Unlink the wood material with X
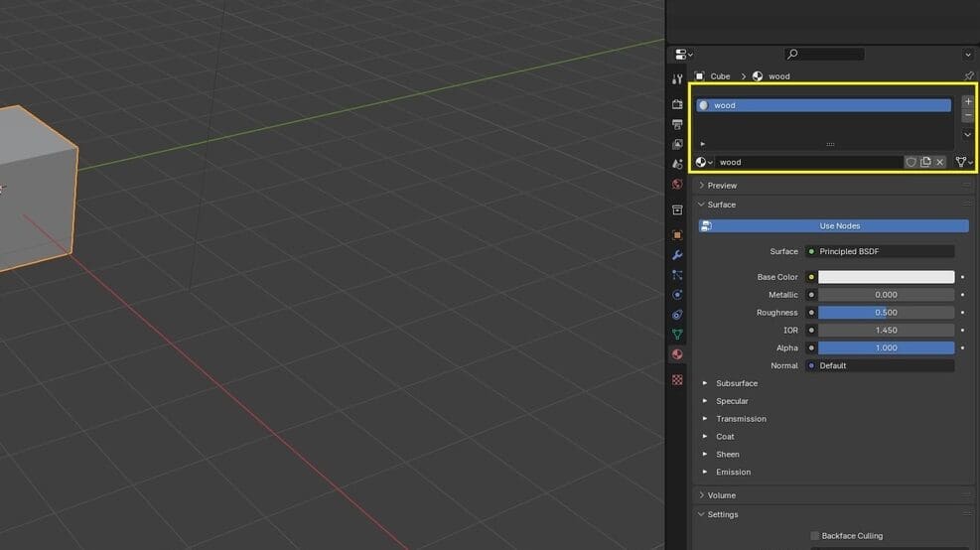Screen dimensions: 980x550 (939, 162)
